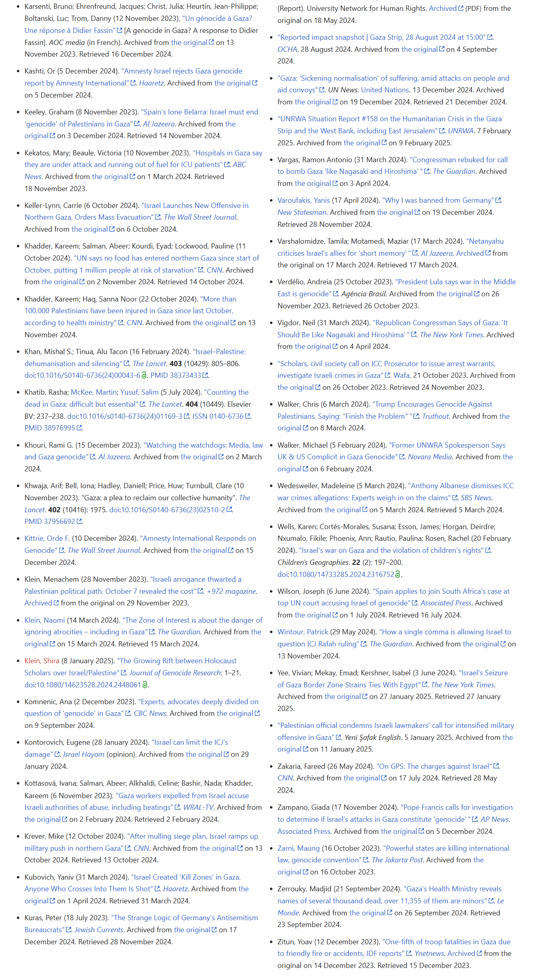This screenshot has height=980, width=534.
Task: Open the Truthout link
Action: [435, 416]
